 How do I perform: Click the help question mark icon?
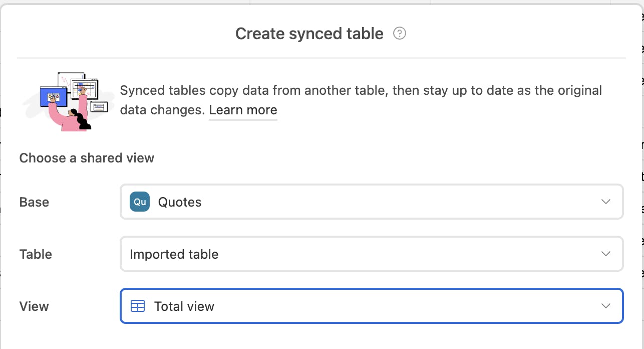[399, 34]
